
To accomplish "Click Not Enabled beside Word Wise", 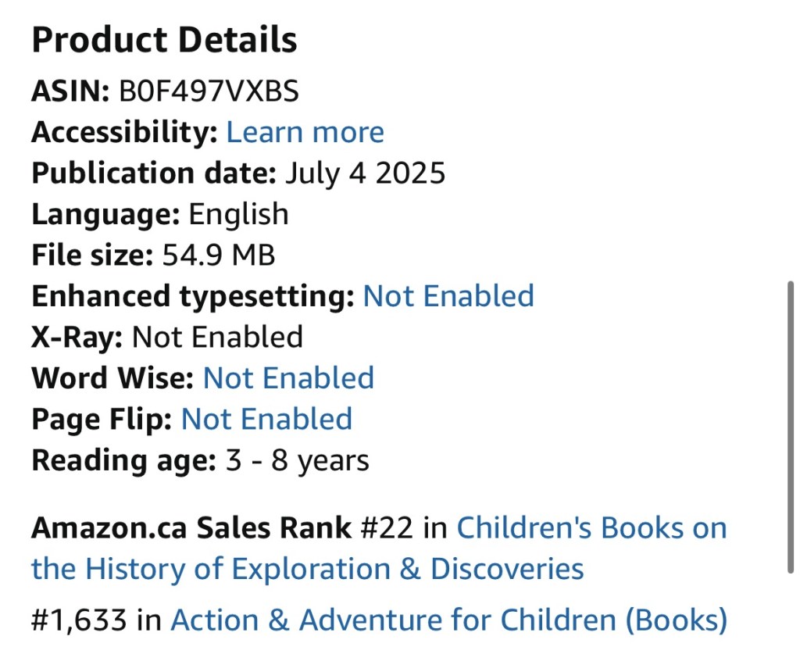I will [288, 378].
